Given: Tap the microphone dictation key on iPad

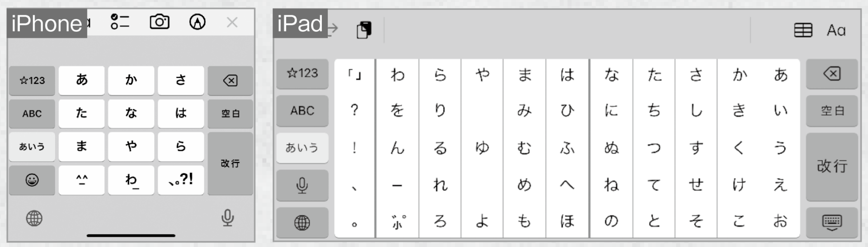Looking at the screenshot, I should pyautogui.click(x=302, y=185).
